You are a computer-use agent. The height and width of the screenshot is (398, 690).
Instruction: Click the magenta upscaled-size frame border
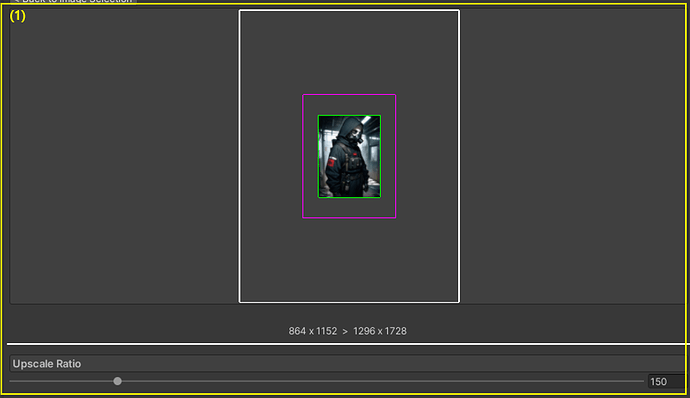coord(303,156)
